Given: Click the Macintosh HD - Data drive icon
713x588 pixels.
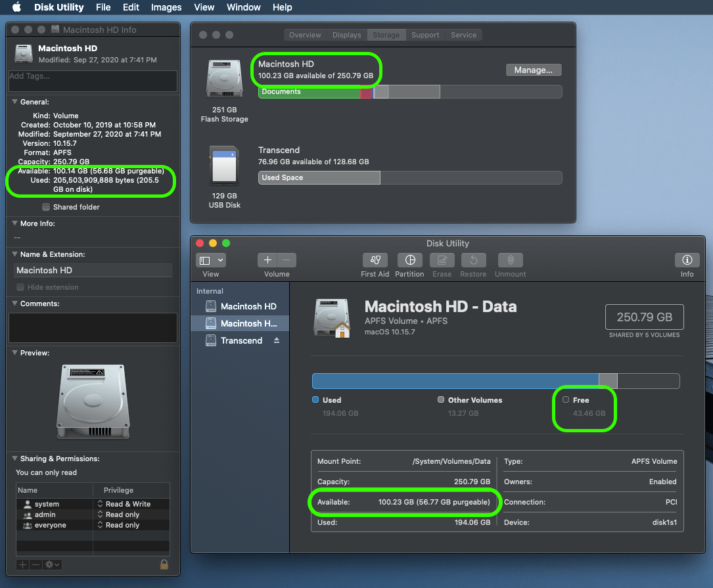Looking at the screenshot, I should [333, 318].
